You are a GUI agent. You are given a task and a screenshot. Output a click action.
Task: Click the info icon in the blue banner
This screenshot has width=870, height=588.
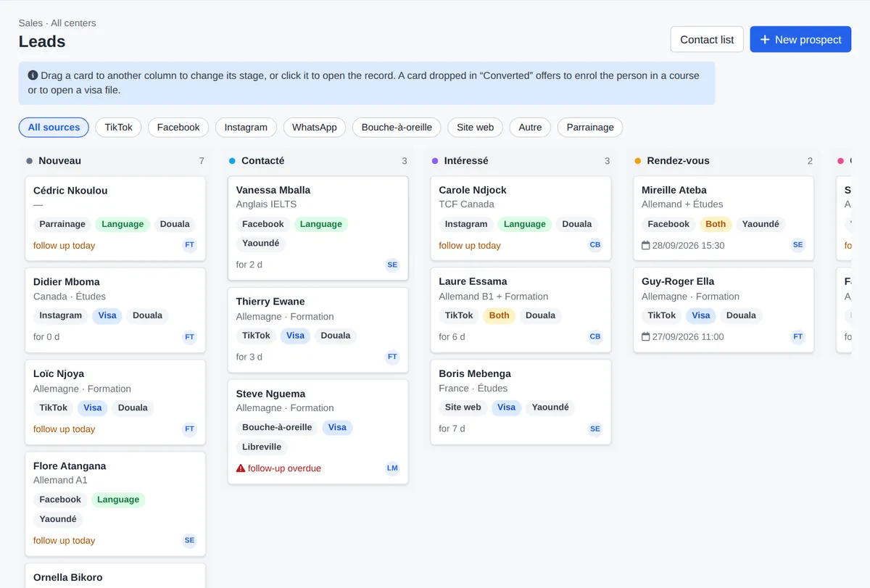coord(33,75)
